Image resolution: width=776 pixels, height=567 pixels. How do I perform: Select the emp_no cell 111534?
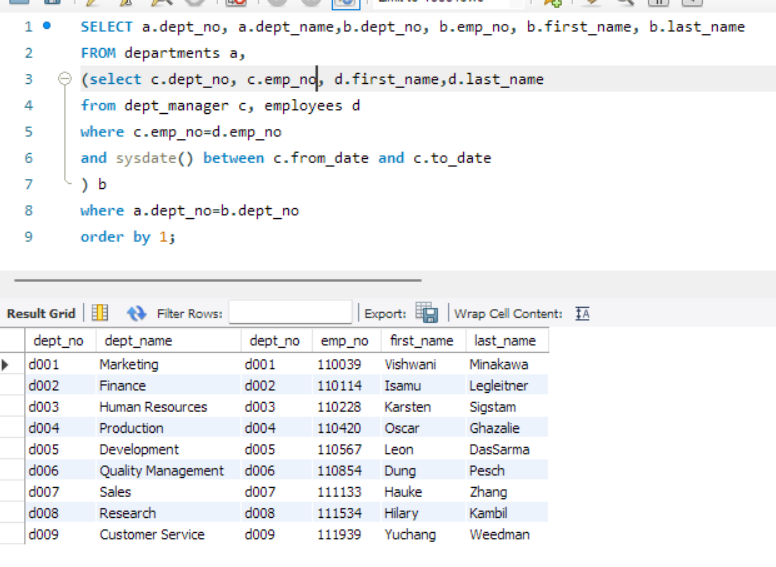point(347,513)
